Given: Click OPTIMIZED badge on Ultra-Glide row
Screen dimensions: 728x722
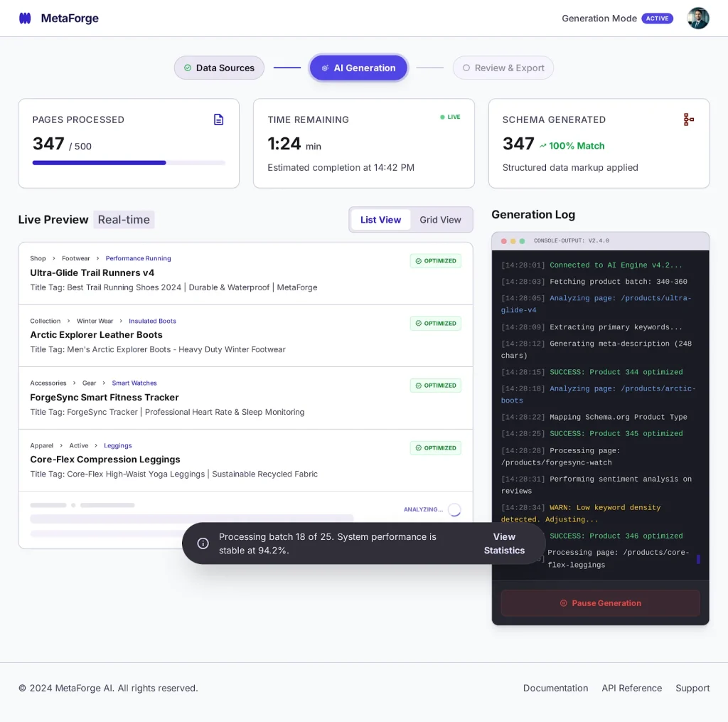Looking at the screenshot, I should 436,261.
